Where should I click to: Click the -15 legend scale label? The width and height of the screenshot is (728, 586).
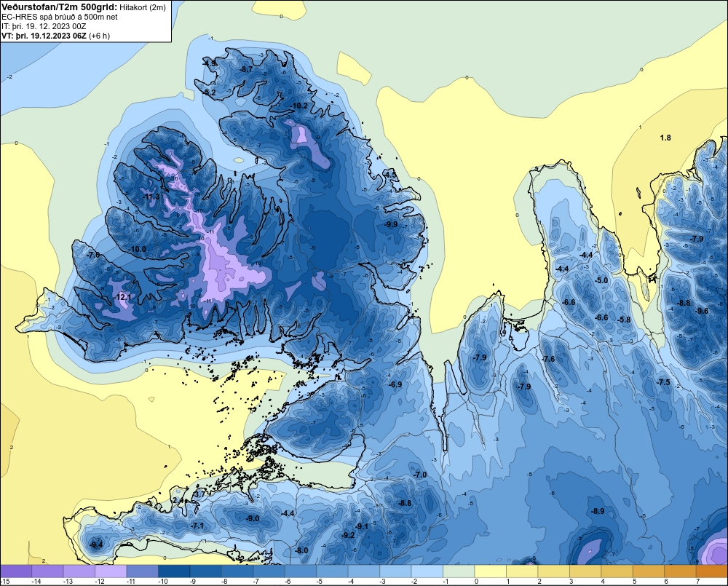[5, 582]
